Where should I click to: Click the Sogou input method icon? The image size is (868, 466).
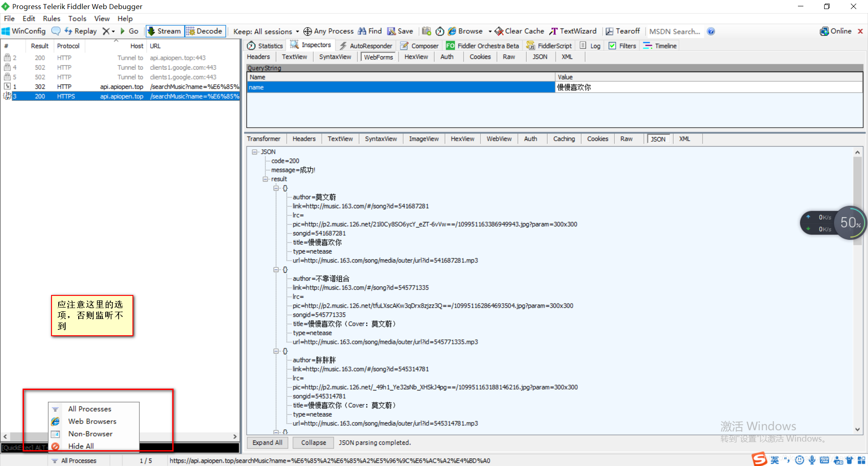click(x=759, y=460)
